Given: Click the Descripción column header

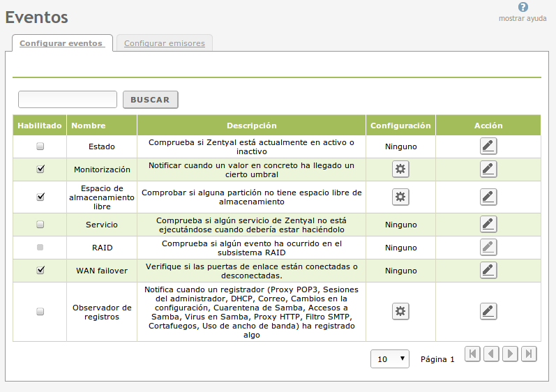Looking at the screenshot, I should point(251,126).
